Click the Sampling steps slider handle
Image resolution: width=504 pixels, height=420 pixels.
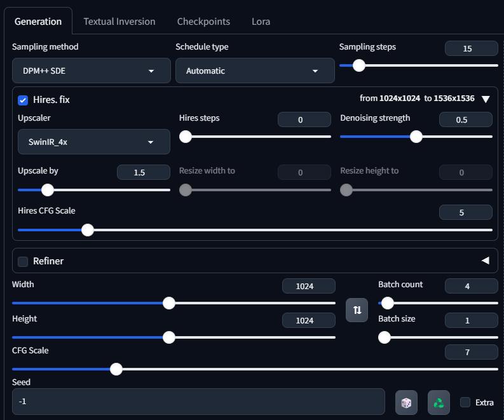(358, 65)
